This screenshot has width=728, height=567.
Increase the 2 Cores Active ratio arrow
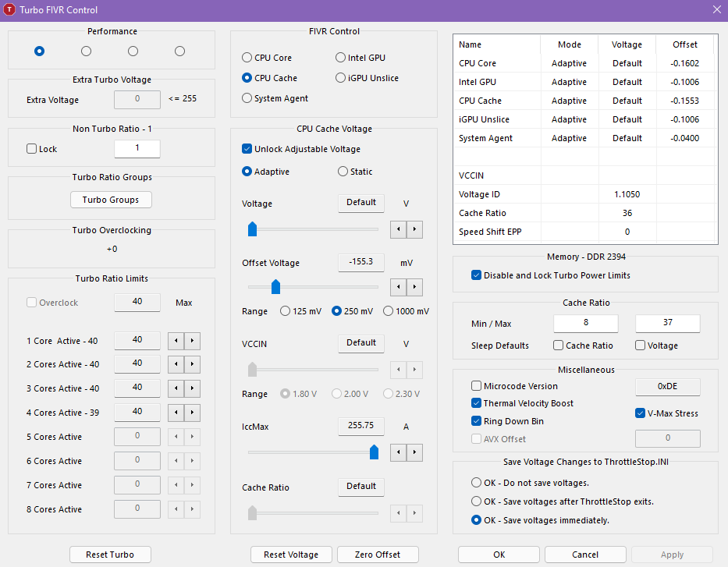(x=192, y=365)
